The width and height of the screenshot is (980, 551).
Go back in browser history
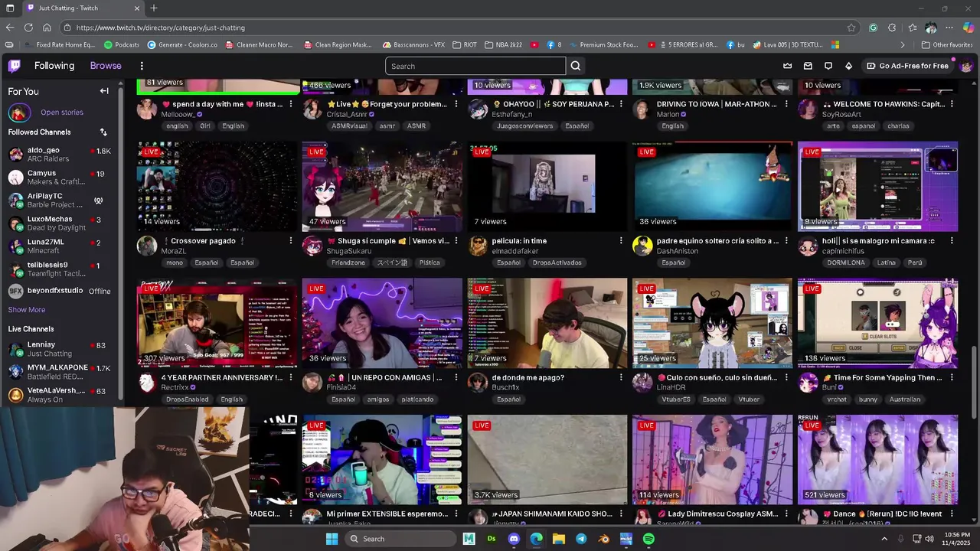[x=9, y=28]
